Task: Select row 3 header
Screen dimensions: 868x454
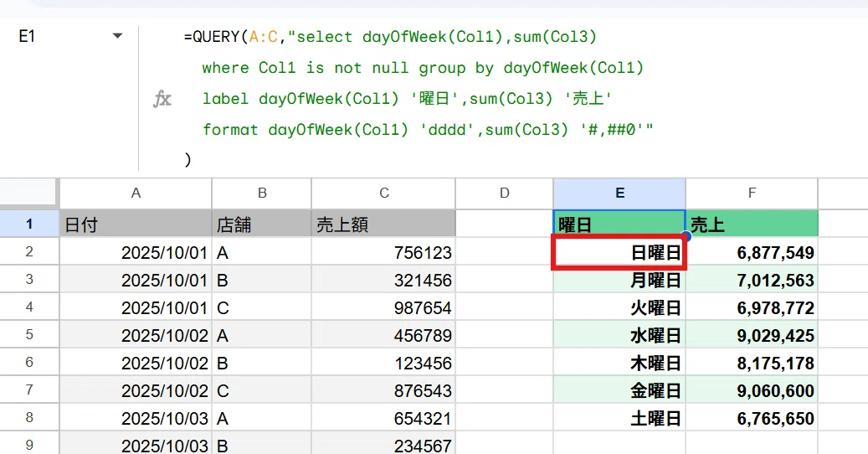Action: pyautogui.click(x=29, y=279)
